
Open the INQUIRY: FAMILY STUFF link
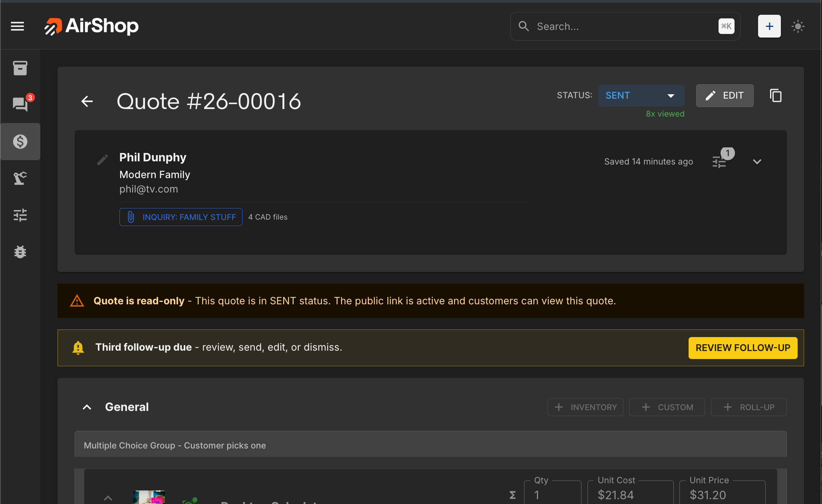pos(181,217)
